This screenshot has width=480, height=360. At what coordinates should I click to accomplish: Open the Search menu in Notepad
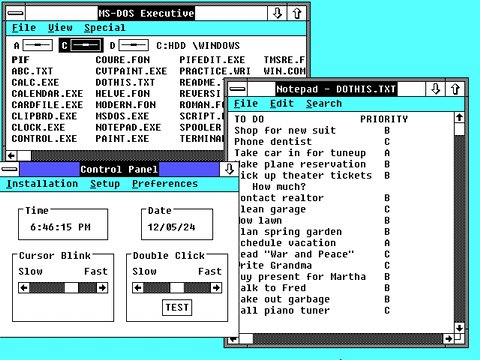[x=324, y=104]
